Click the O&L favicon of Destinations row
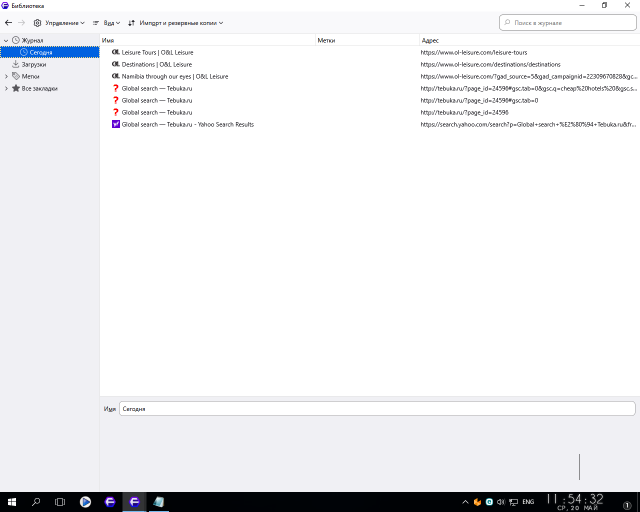Image resolution: width=640 pixels, height=512 pixels. [x=116, y=65]
